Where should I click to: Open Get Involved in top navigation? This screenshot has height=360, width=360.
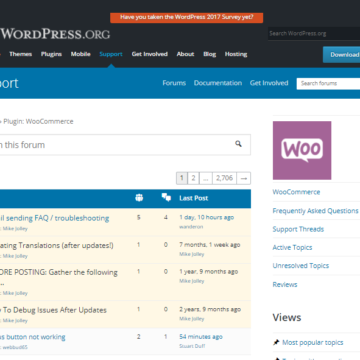(x=150, y=54)
